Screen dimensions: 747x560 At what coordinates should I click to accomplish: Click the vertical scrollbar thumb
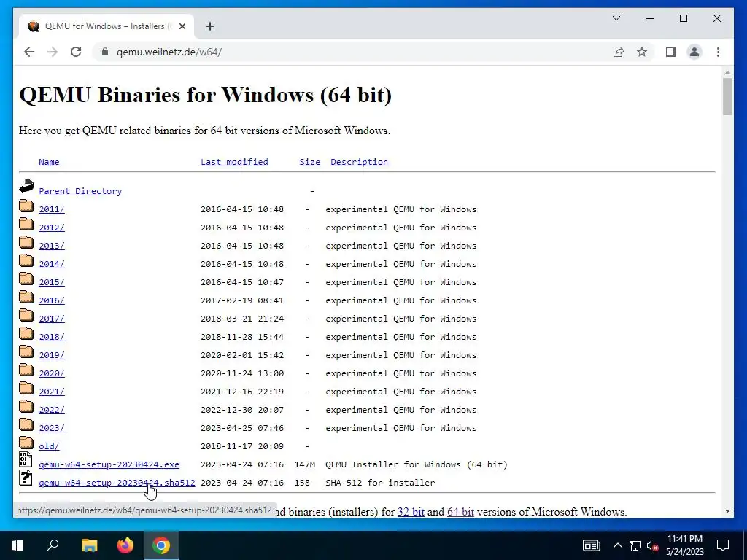[x=727, y=97]
